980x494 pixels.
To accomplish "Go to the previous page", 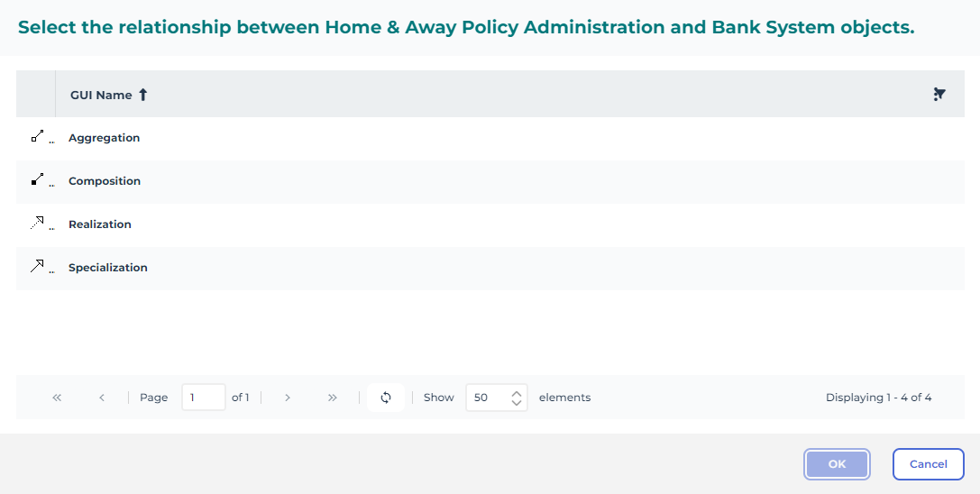I will pos(102,398).
